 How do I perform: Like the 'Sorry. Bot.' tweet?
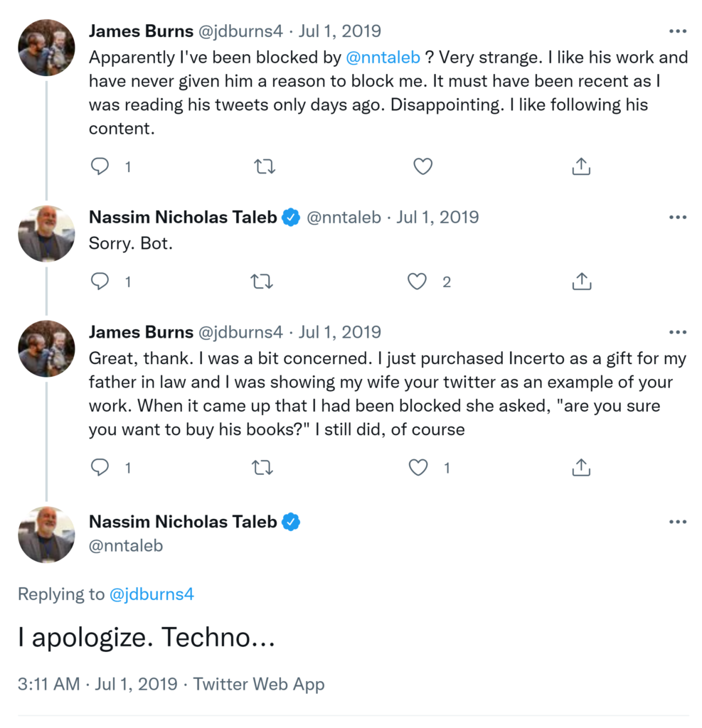[418, 282]
